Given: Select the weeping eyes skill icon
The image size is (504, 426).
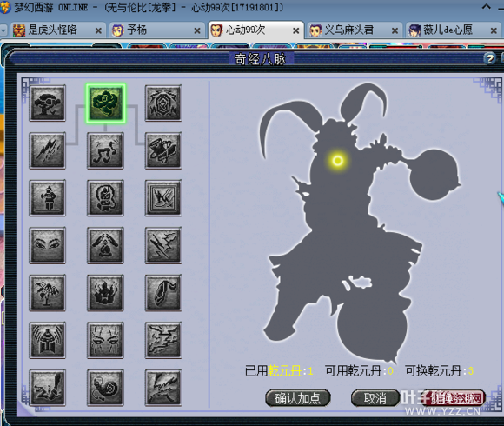Looking at the screenshot, I should 105,340.
